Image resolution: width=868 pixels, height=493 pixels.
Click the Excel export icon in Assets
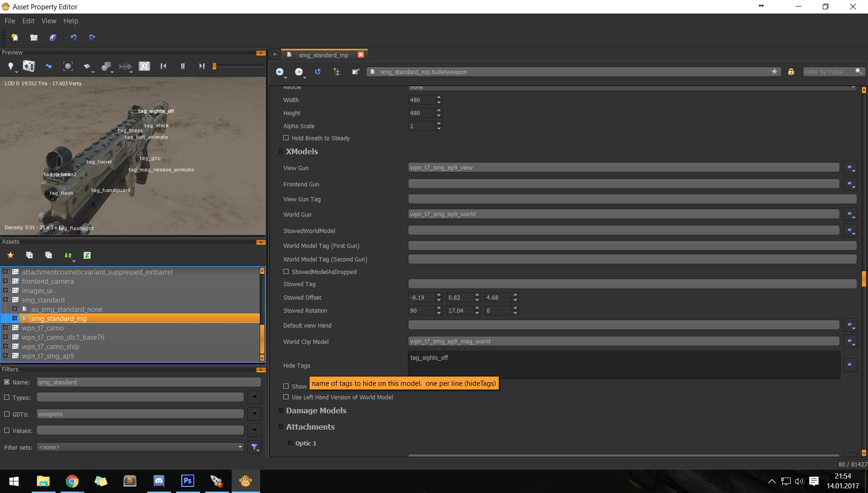tap(87, 255)
